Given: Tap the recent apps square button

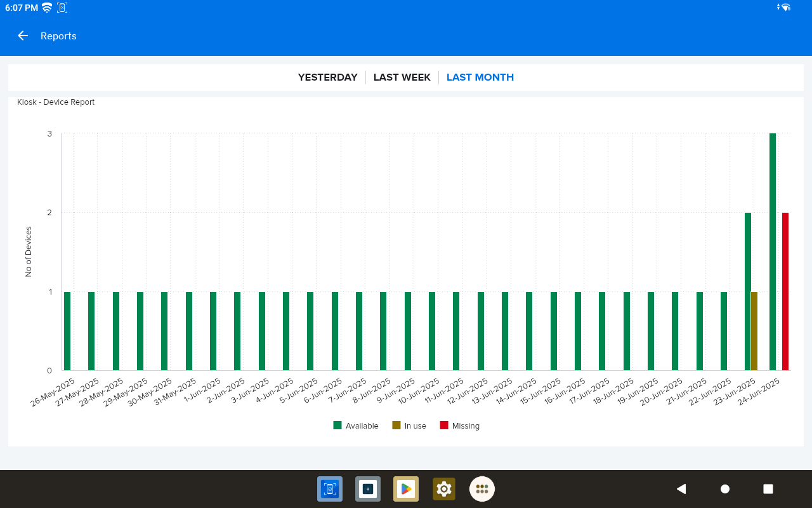Looking at the screenshot, I should (x=768, y=489).
